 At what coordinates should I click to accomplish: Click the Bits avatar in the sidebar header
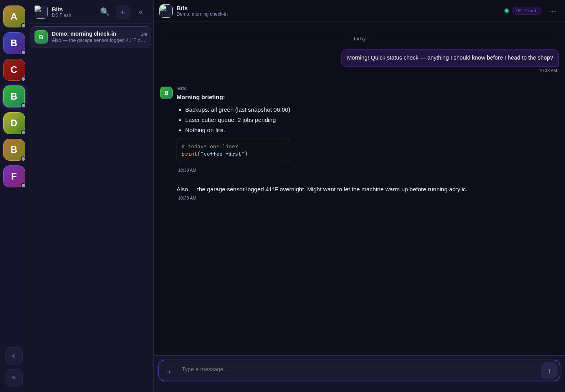pyautogui.click(x=41, y=12)
